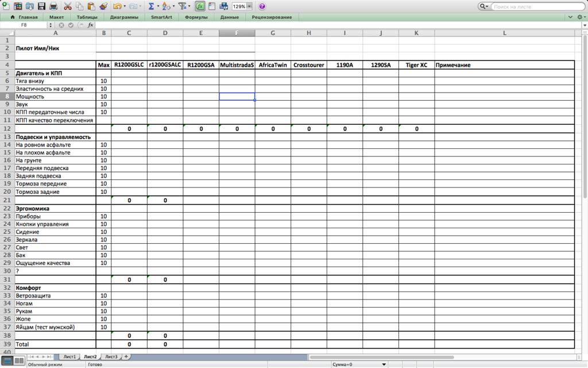
Task: Add a new sheet with plus button
Action: 126,356
